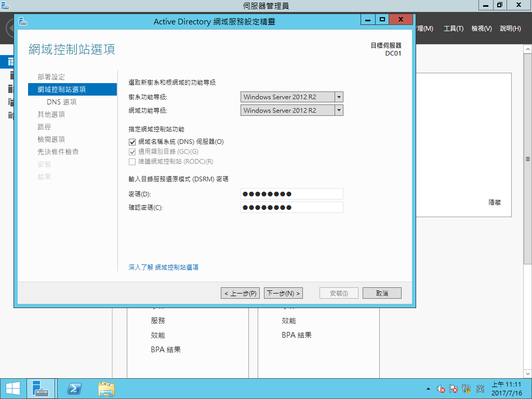The height and width of the screenshot is (399, 532).
Task: Click 效能 in right Server Manager tile
Action: point(289,321)
